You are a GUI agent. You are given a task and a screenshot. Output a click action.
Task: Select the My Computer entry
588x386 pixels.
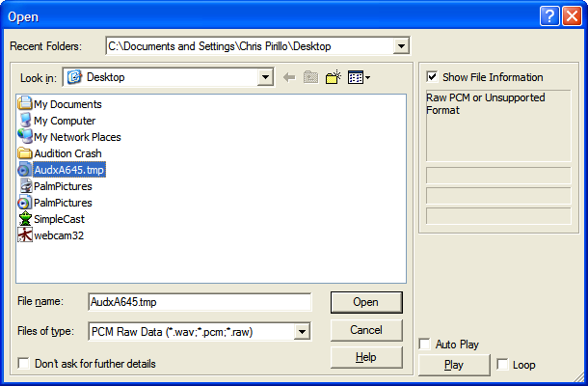(65, 121)
